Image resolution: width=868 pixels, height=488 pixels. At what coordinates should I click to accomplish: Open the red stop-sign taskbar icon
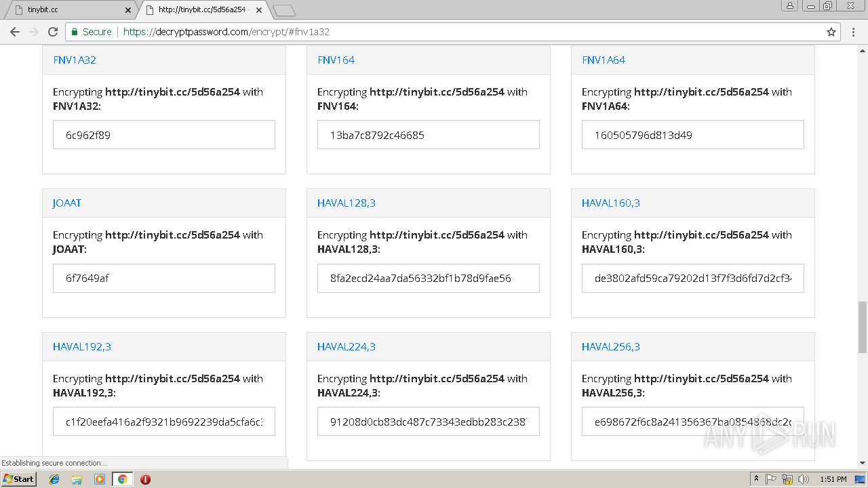tap(145, 479)
